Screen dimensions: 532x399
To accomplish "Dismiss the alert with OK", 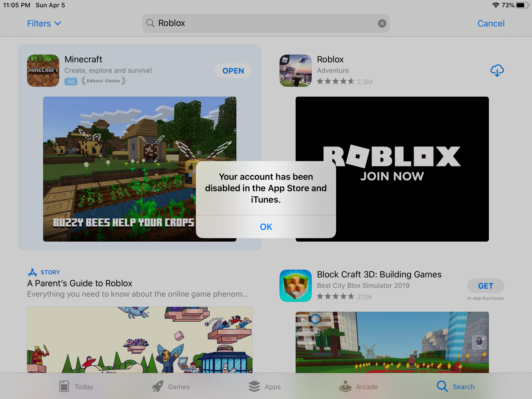I will click(266, 227).
